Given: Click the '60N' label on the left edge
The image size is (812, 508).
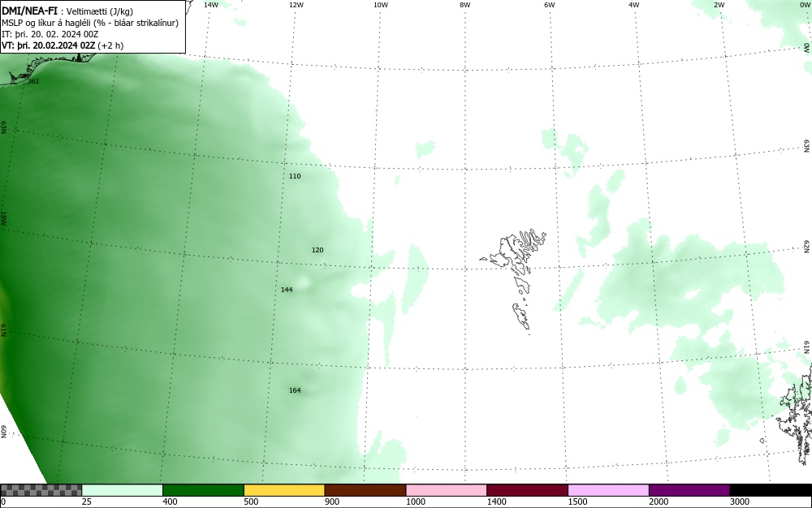Looking at the screenshot, I should pos(3,432).
